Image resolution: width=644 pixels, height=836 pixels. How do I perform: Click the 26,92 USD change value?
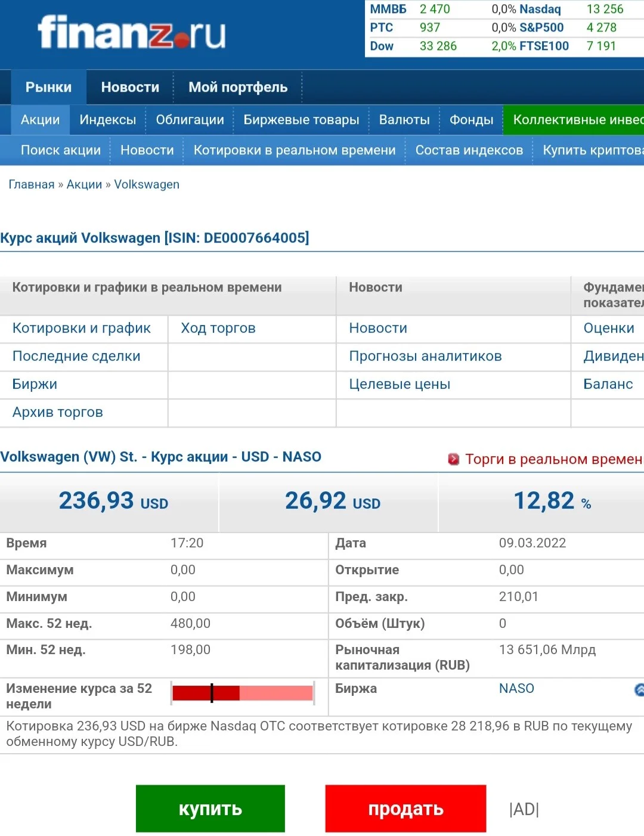coord(333,501)
